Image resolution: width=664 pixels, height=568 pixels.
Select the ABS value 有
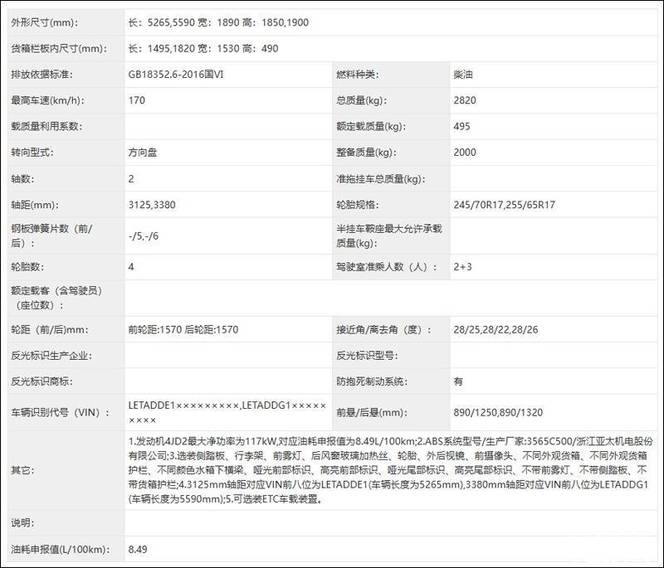(x=458, y=381)
